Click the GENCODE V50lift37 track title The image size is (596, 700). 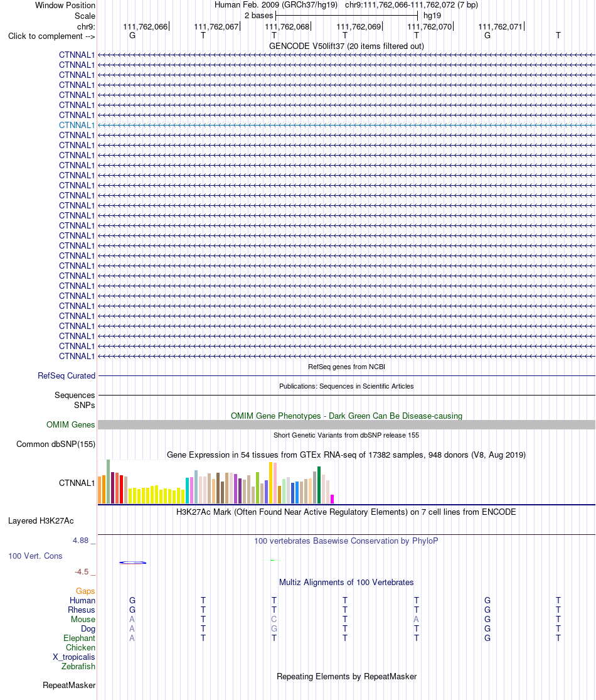click(x=347, y=46)
